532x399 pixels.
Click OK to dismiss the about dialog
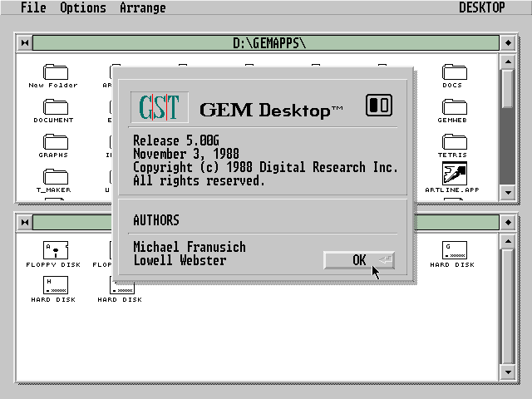tap(359, 260)
